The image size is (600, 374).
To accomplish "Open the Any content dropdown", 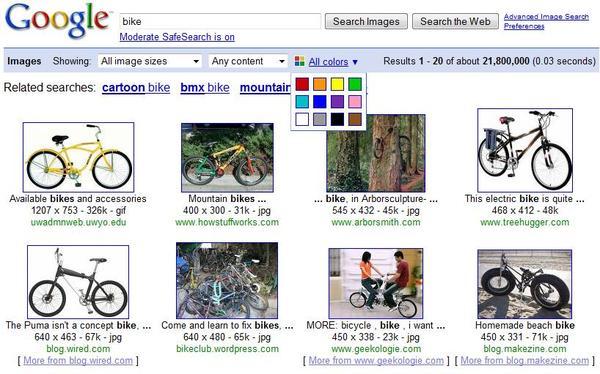I will click(248, 61).
